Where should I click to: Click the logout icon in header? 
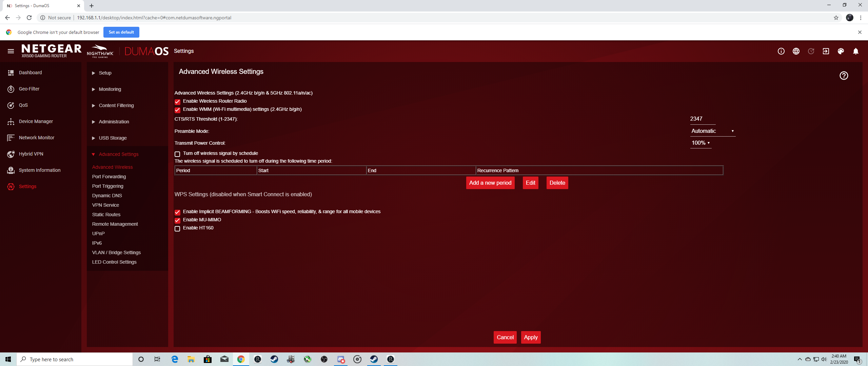826,51
